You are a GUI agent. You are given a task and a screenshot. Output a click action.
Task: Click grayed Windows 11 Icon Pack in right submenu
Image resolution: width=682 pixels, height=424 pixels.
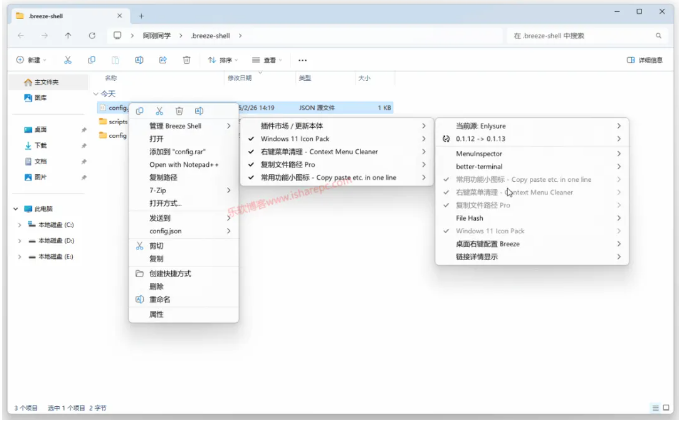pyautogui.click(x=532, y=231)
